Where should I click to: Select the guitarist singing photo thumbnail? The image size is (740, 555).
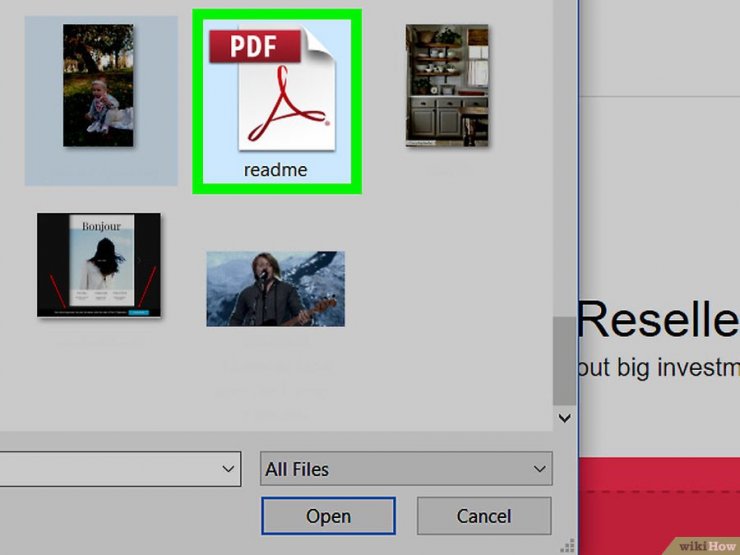pyautogui.click(x=276, y=289)
